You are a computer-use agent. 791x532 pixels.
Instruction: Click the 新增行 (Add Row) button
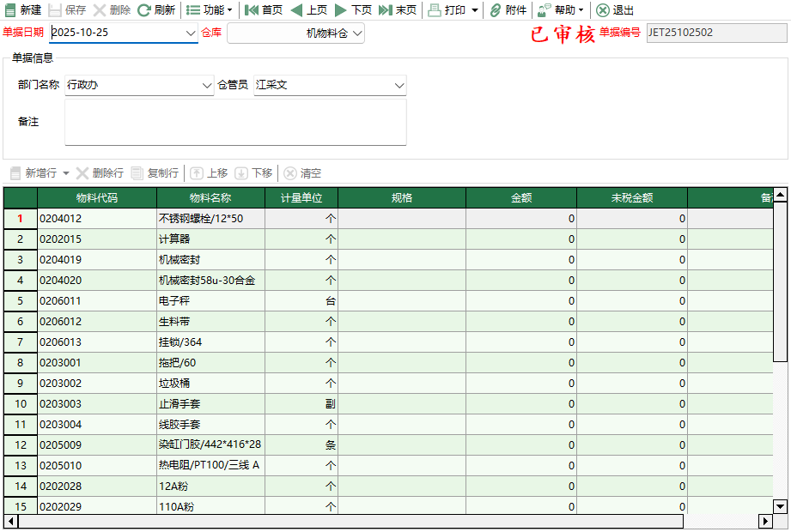pyautogui.click(x=33, y=173)
